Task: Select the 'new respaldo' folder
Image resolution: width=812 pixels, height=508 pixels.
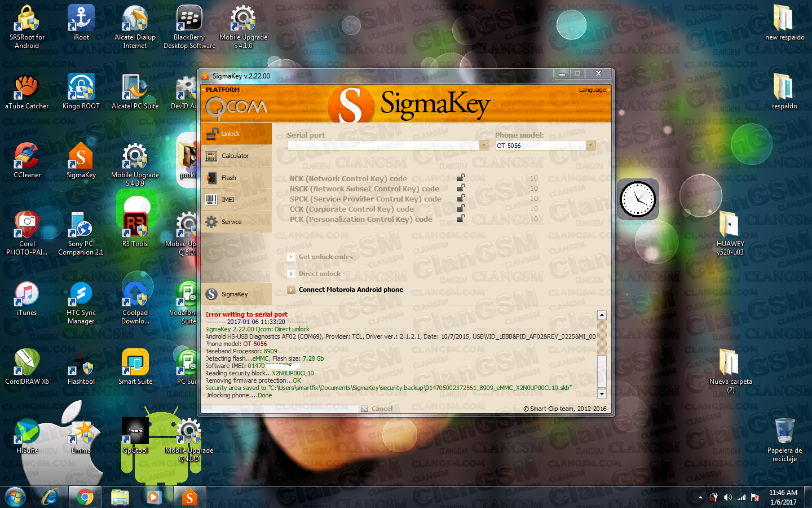Action: click(785, 23)
